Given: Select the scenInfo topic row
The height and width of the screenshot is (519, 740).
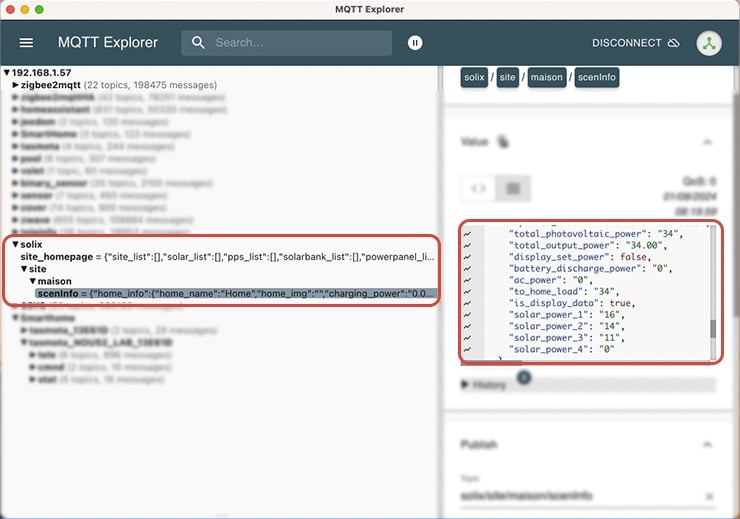Looking at the screenshot, I should click(236, 293).
